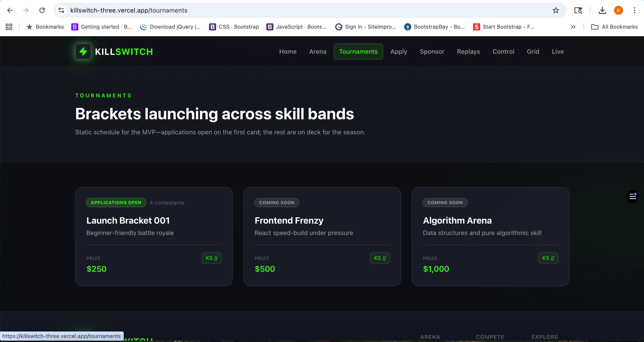This screenshot has height=342, width=644.
Task: Open the Algorithm Arena card title
Action: click(457, 220)
